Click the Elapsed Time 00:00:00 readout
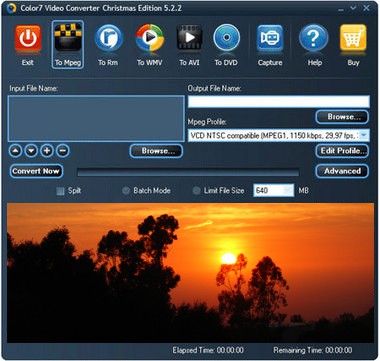Viewport: 380px width, 361px height. point(208,350)
